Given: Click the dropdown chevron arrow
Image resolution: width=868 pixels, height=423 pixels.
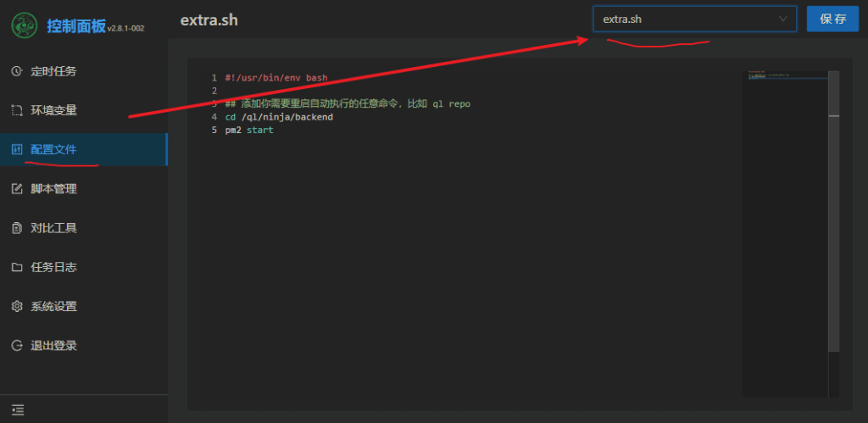Looking at the screenshot, I should [x=782, y=19].
